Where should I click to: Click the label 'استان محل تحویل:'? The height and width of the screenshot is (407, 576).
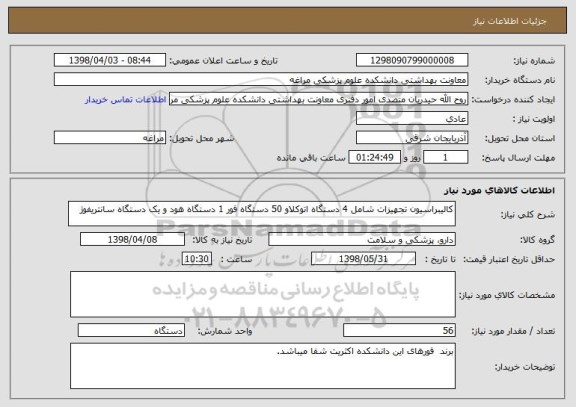coord(520,138)
